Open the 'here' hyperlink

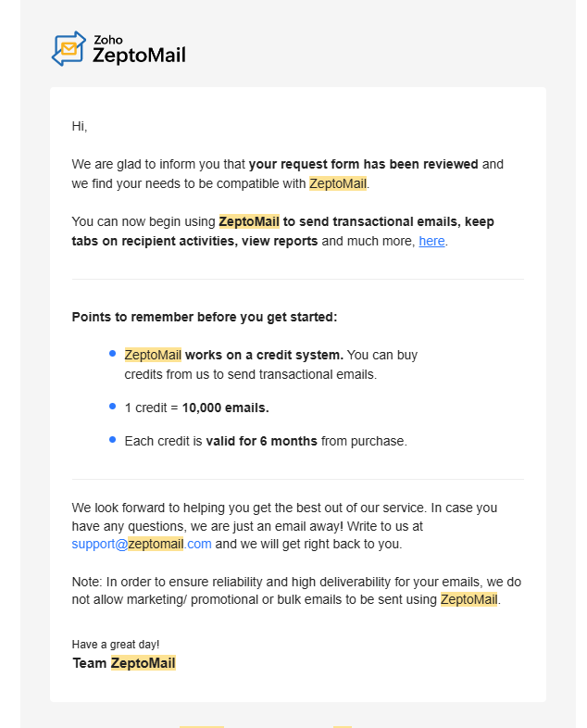coord(431,241)
